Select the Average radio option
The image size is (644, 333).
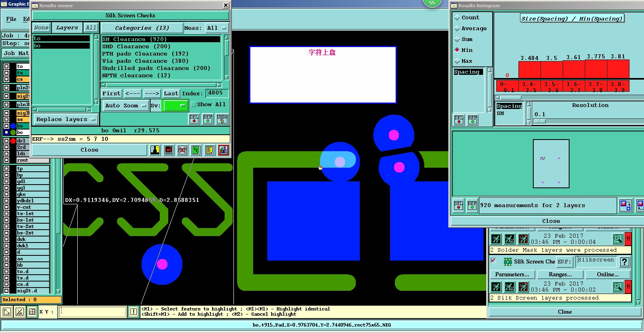click(457, 29)
